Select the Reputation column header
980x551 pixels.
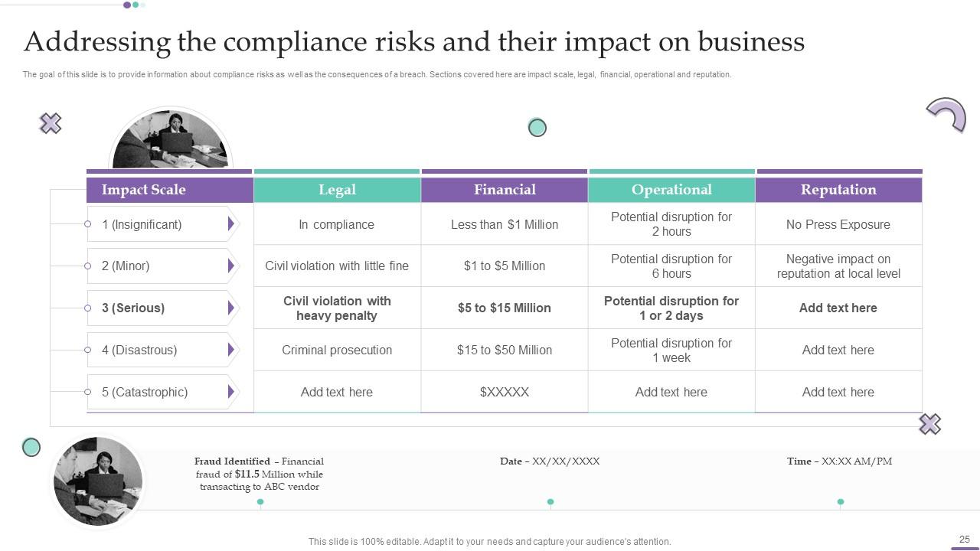tap(838, 190)
